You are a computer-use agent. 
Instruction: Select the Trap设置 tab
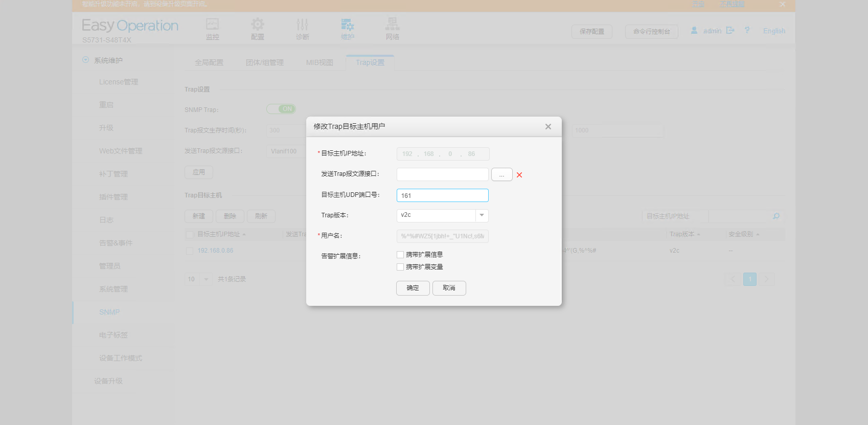coord(370,62)
